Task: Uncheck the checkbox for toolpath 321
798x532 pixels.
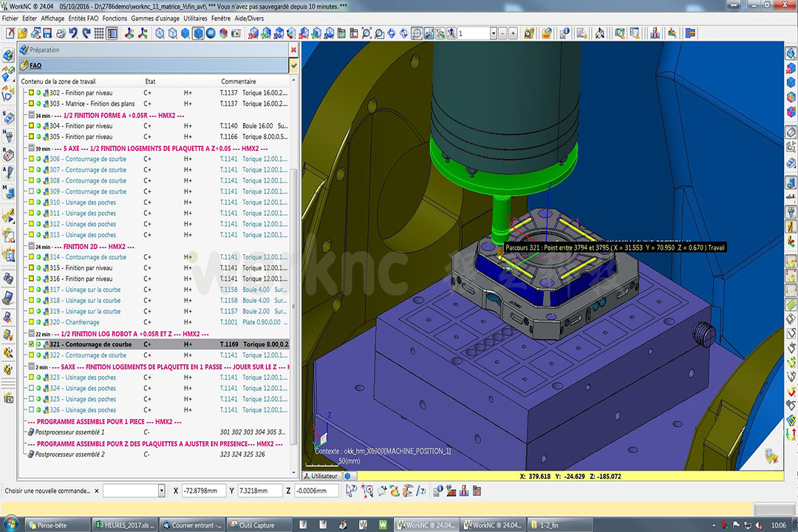Action: [31, 344]
